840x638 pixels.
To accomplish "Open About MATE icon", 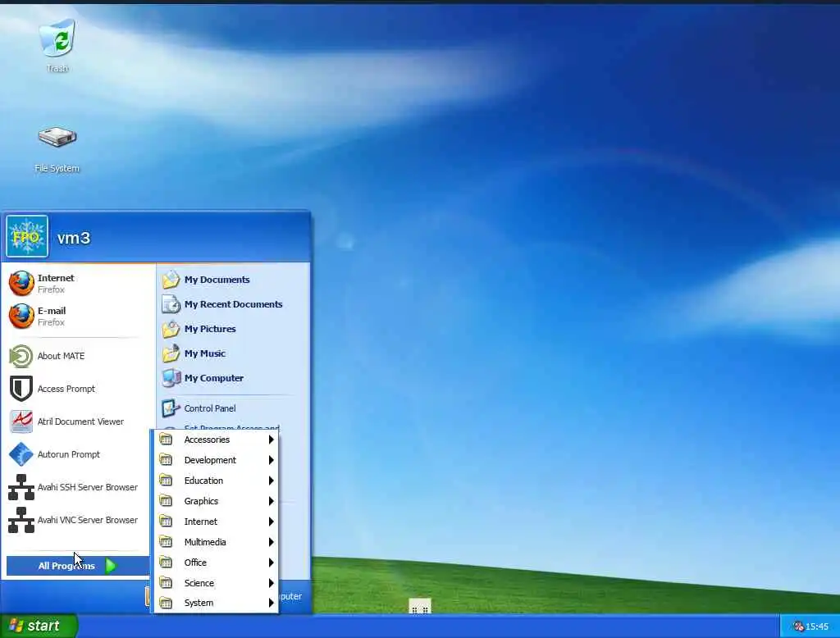I will (21, 356).
